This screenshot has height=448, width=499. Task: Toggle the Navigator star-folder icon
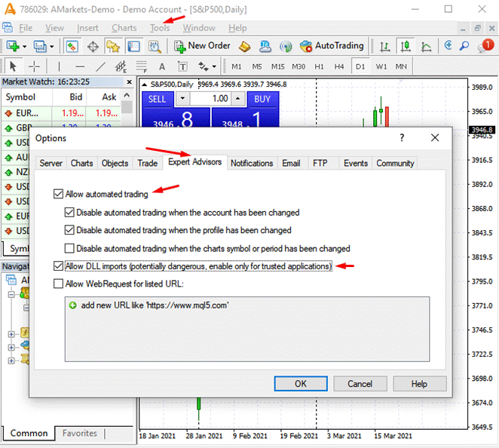113,47
